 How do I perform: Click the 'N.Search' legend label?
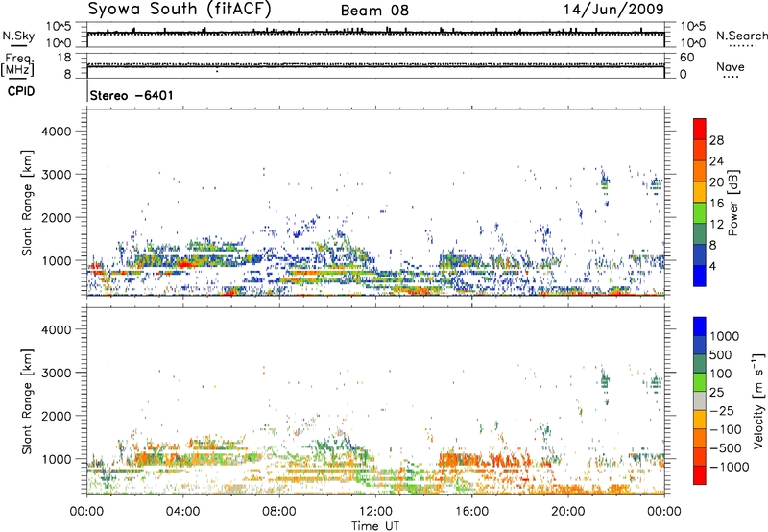click(742, 36)
